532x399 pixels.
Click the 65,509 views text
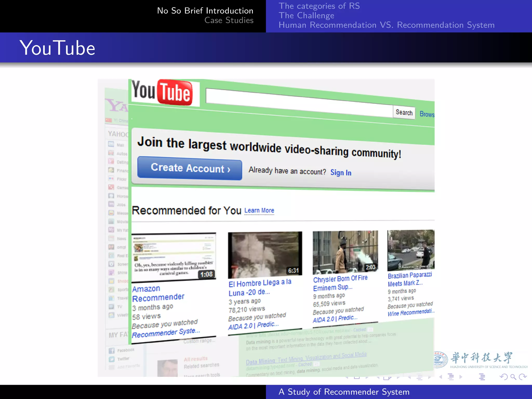tap(329, 304)
